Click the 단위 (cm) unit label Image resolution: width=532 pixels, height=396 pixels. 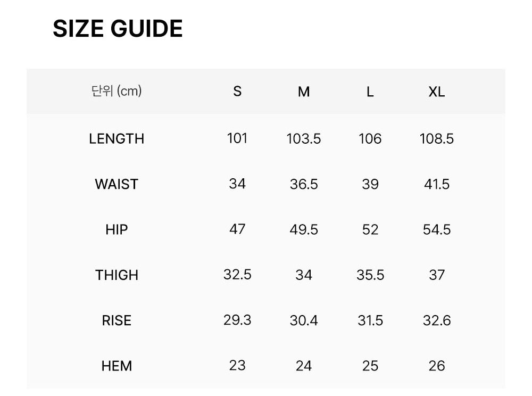117,91
